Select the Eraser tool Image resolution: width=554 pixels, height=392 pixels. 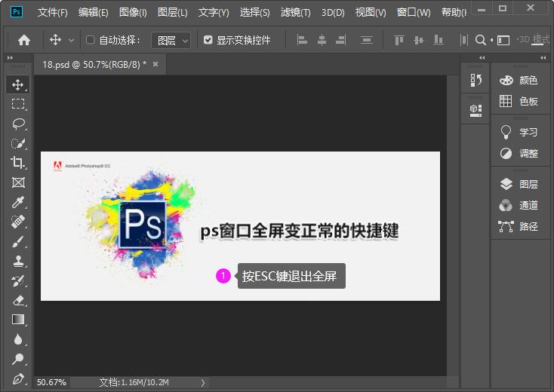click(18, 300)
